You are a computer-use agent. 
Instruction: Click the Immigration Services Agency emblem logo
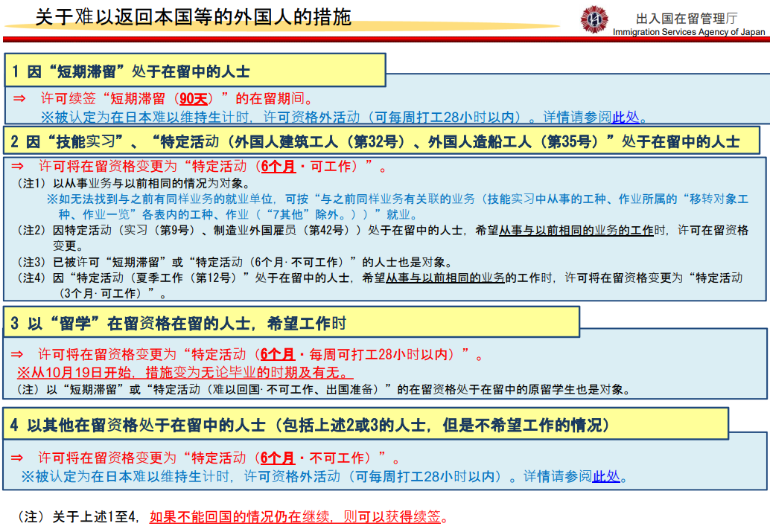[594, 19]
